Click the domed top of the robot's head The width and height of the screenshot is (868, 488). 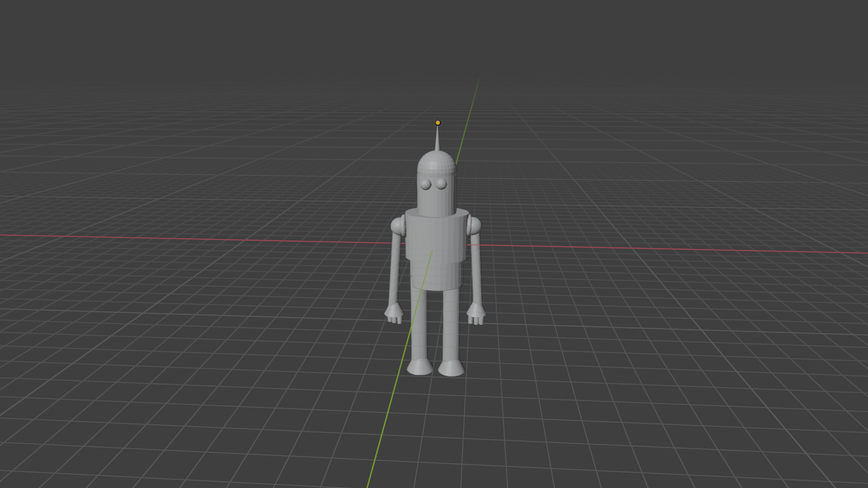pyautogui.click(x=436, y=163)
